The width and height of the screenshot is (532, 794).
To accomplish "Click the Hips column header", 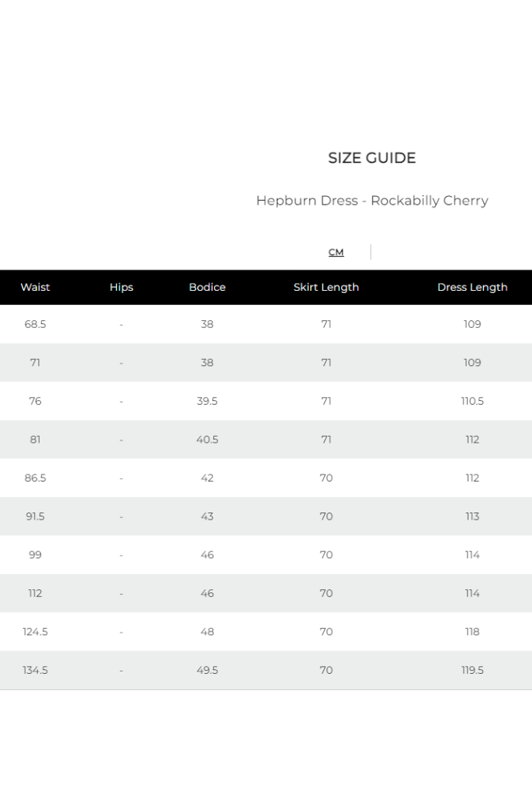I will pyautogui.click(x=121, y=287).
